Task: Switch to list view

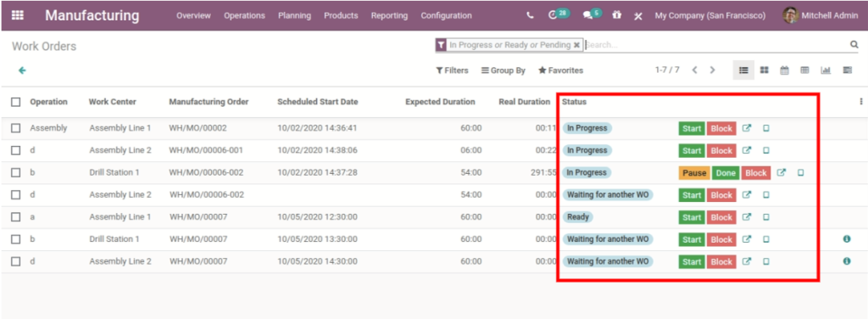Action: click(x=744, y=70)
